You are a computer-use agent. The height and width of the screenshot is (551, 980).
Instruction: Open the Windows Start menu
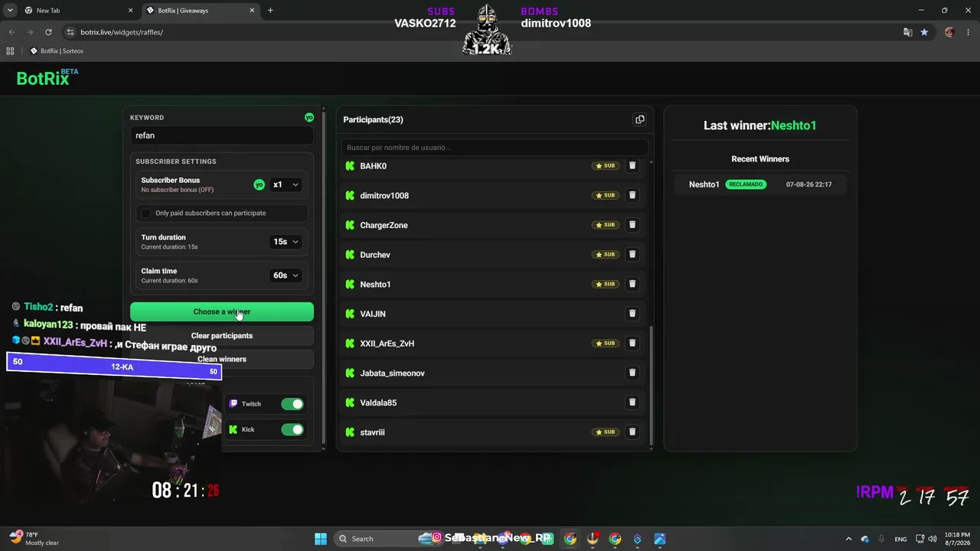[321, 539]
